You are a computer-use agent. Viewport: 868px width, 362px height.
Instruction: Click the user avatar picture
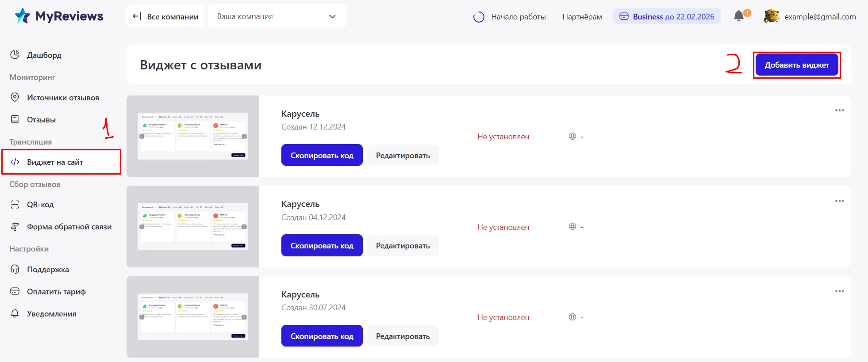(x=771, y=16)
